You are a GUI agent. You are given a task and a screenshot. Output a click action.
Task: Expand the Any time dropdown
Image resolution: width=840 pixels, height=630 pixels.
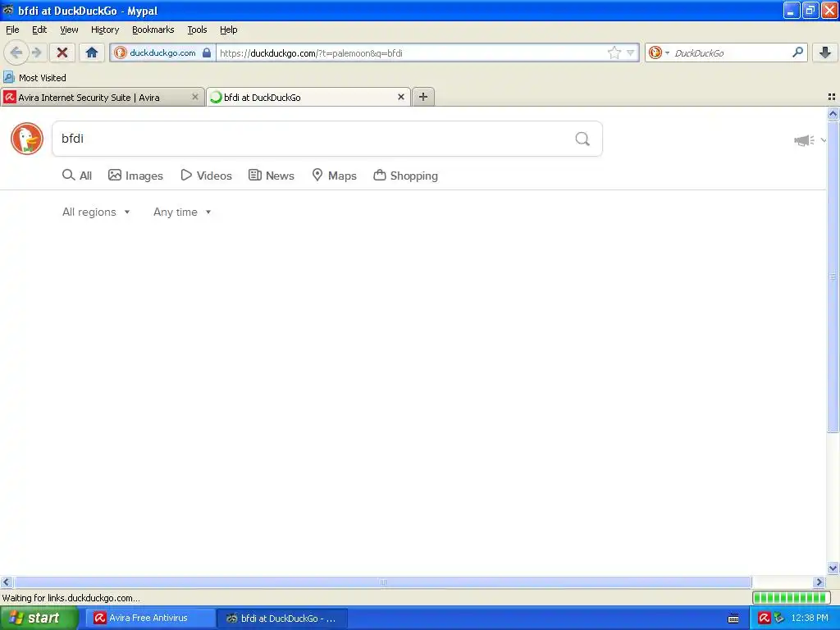[x=182, y=212]
